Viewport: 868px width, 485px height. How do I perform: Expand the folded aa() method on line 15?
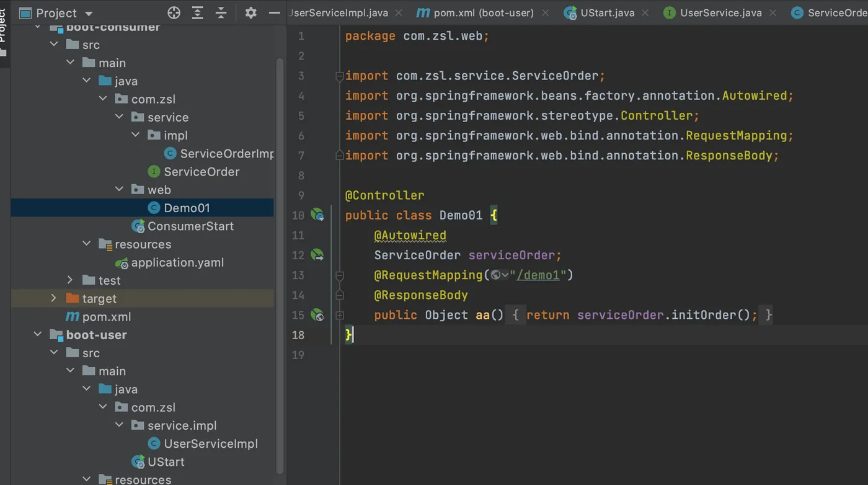[x=340, y=315]
